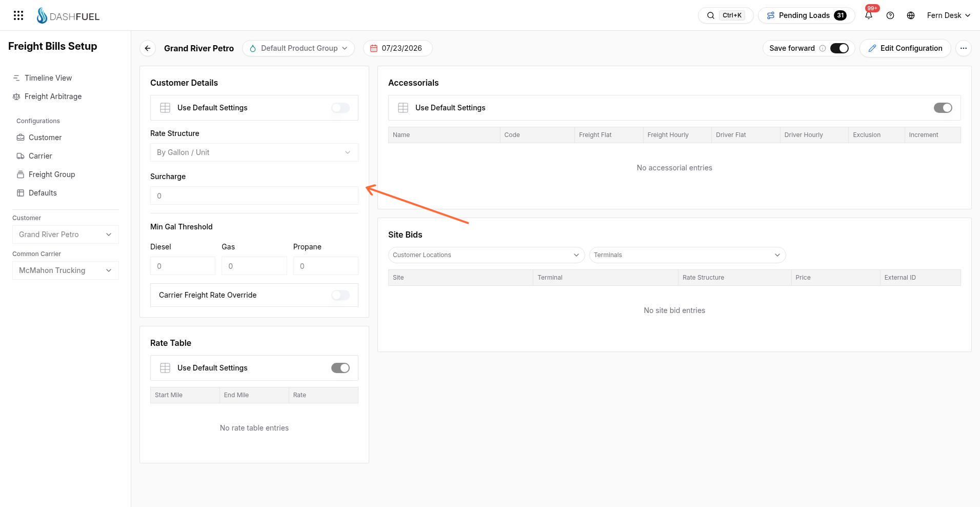This screenshot has height=507, width=980.
Task: Open help question mark icon
Action: click(890, 15)
